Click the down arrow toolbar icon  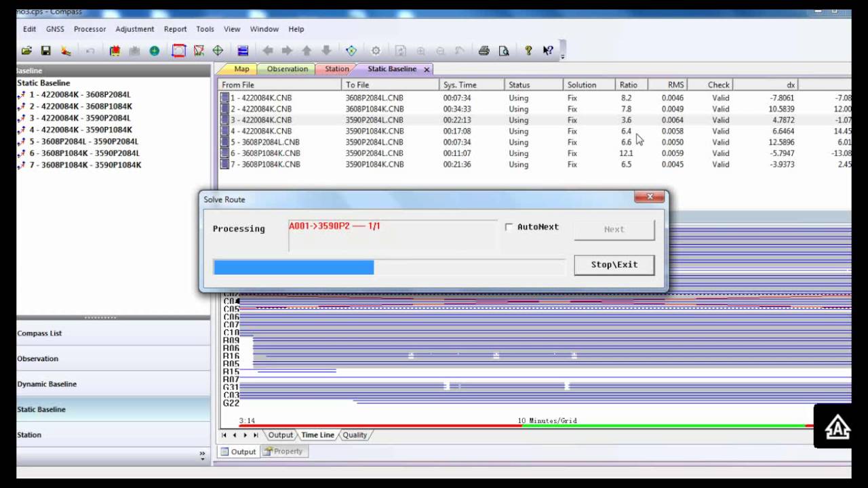326,51
